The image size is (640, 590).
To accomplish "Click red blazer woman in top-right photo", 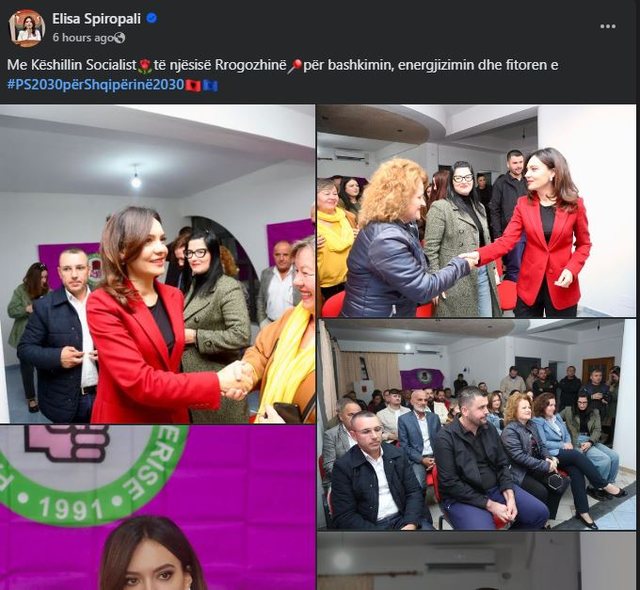I will (x=547, y=233).
